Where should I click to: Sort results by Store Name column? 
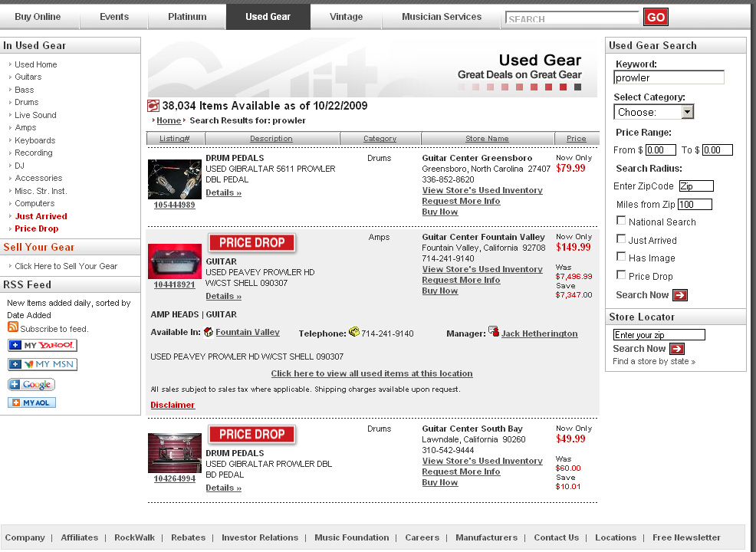(x=487, y=138)
